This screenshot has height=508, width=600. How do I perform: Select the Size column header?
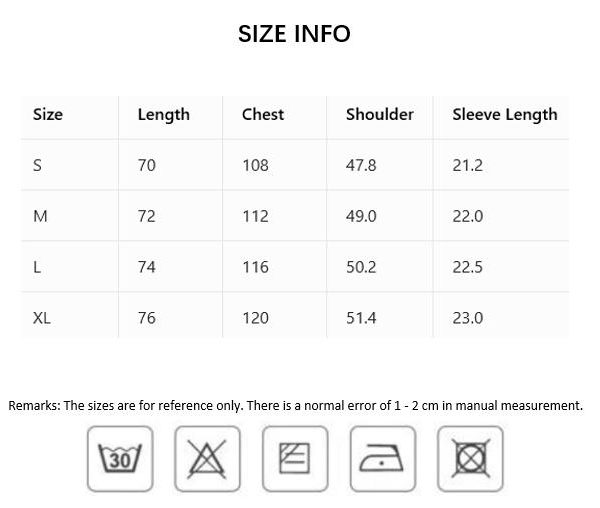tap(48, 114)
